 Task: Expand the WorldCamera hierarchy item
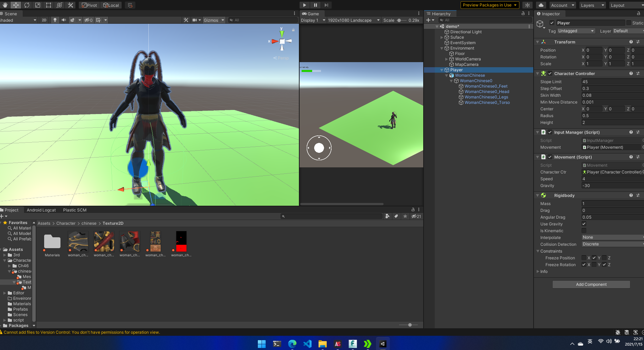click(447, 59)
